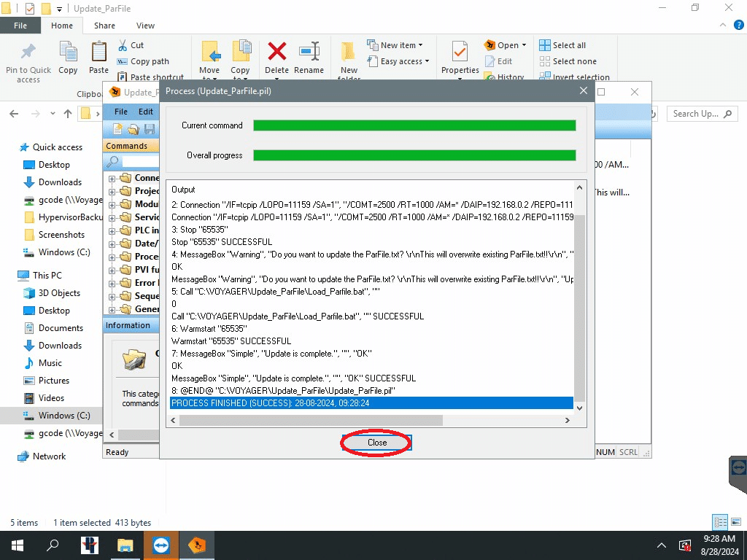This screenshot has width=747, height=560.
Task: Open the Share ribbon tab
Action: (x=104, y=26)
